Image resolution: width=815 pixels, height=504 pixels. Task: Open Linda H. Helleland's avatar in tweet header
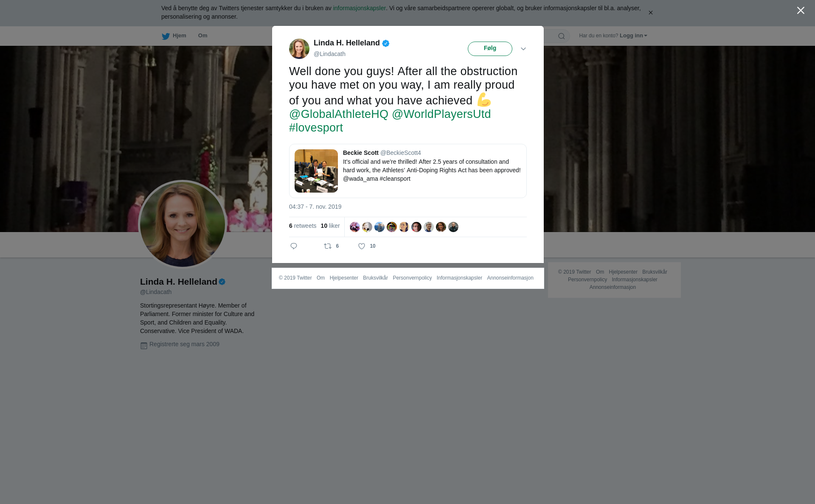coord(299,49)
